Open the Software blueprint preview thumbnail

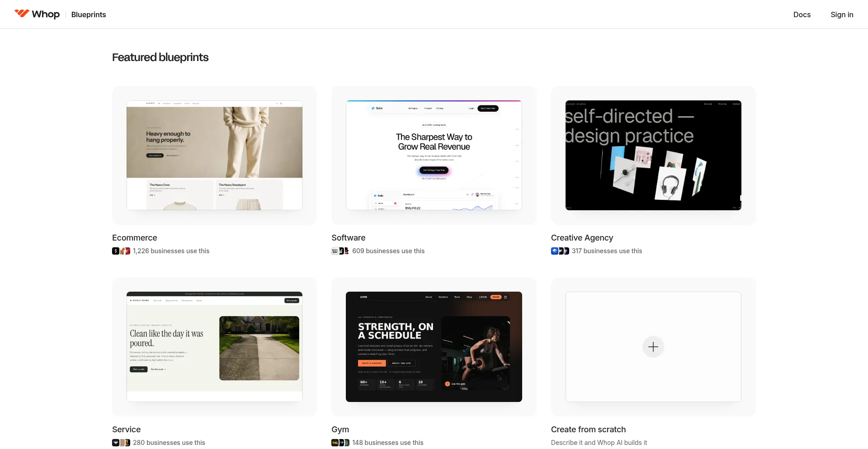point(434,155)
